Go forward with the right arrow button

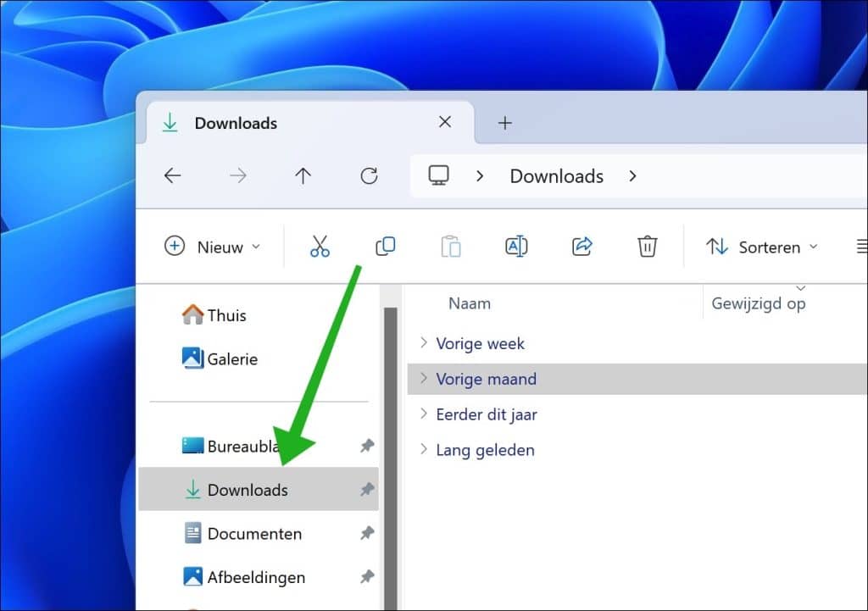click(x=238, y=176)
